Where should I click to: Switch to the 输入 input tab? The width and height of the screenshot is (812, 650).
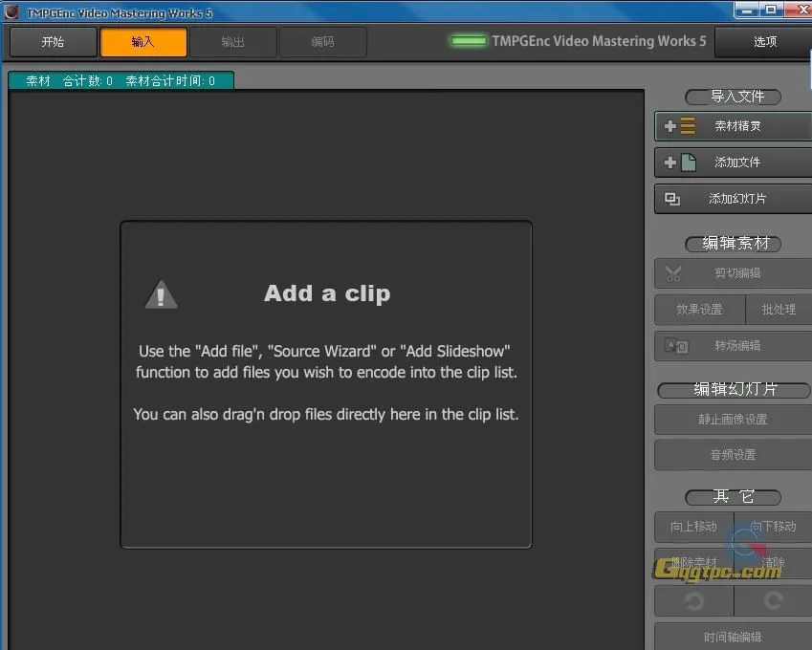tap(143, 42)
